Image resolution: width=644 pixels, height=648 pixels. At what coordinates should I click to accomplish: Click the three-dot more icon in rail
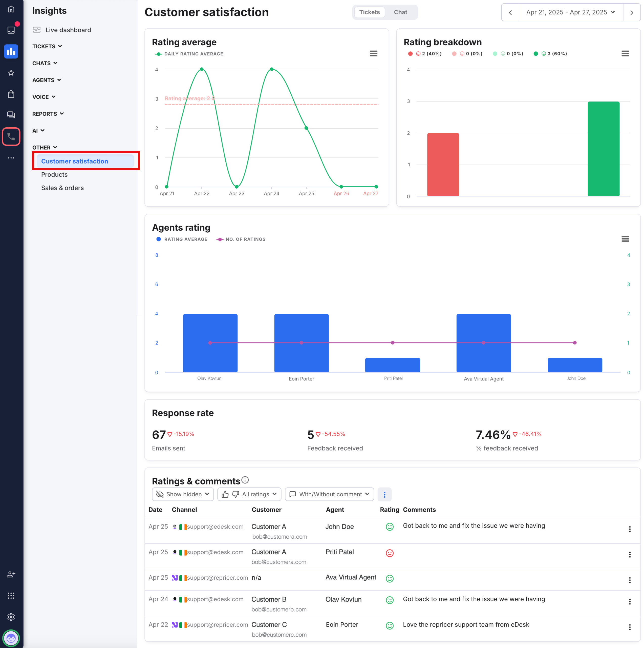tap(11, 158)
